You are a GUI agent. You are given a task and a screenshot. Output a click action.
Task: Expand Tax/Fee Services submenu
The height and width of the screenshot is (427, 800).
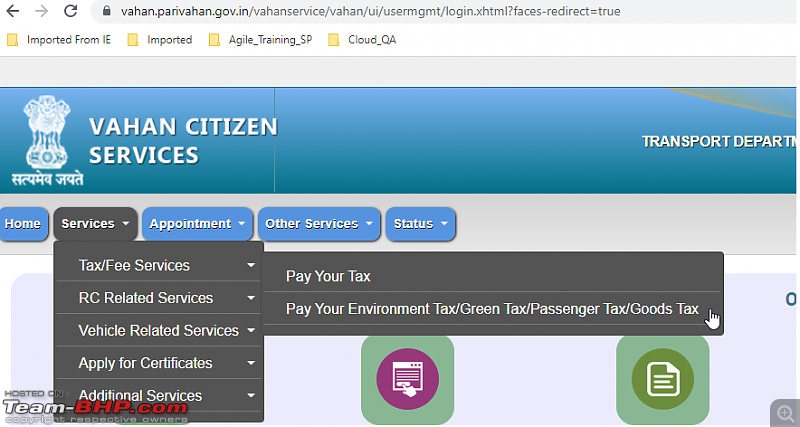pyautogui.click(x=159, y=265)
